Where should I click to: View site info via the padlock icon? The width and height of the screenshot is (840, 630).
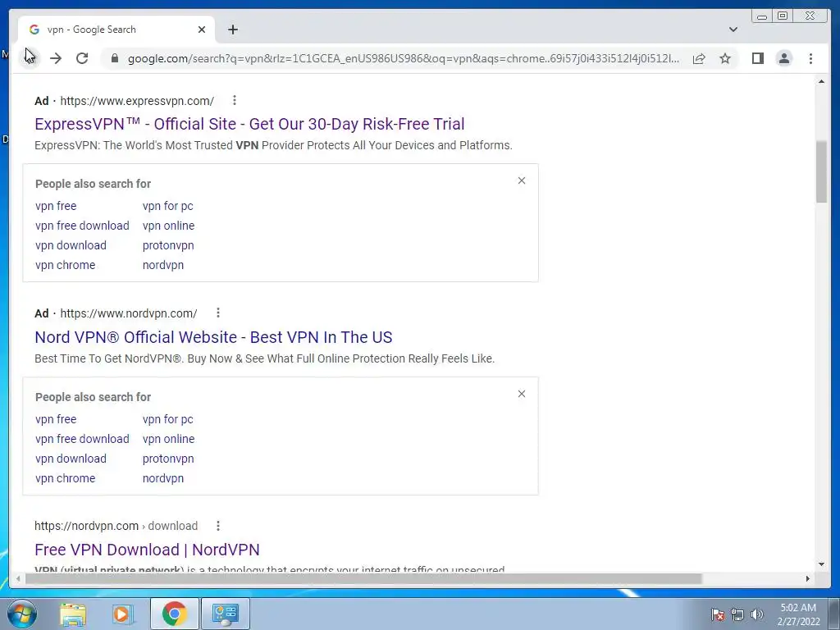[114, 58]
